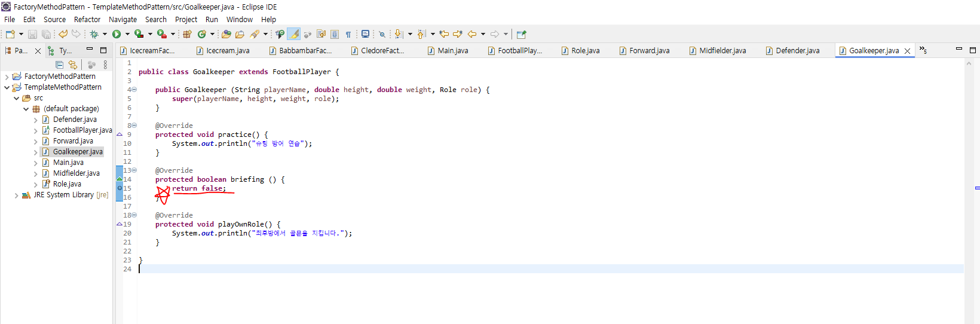980x324 pixels.
Task: Expand the FactoryMethodPattern project
Action: 7,77
